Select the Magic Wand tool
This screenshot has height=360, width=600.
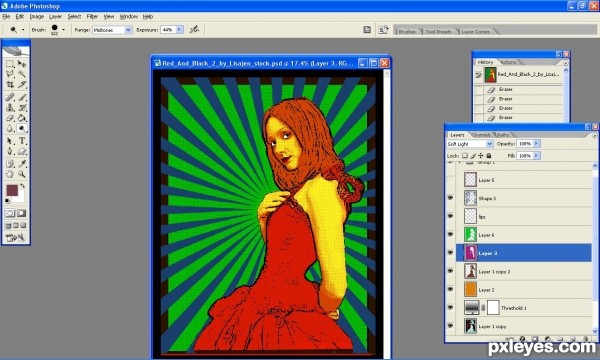coord(22,74)
